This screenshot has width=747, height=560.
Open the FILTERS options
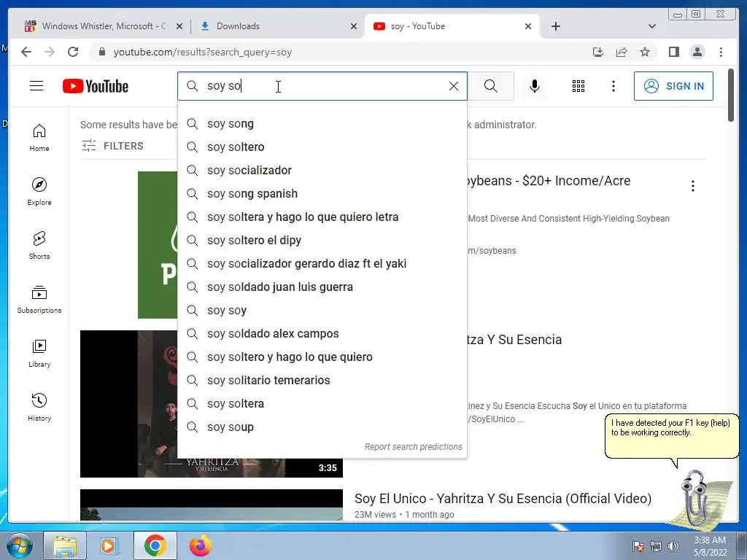click(x=112, y=146)
